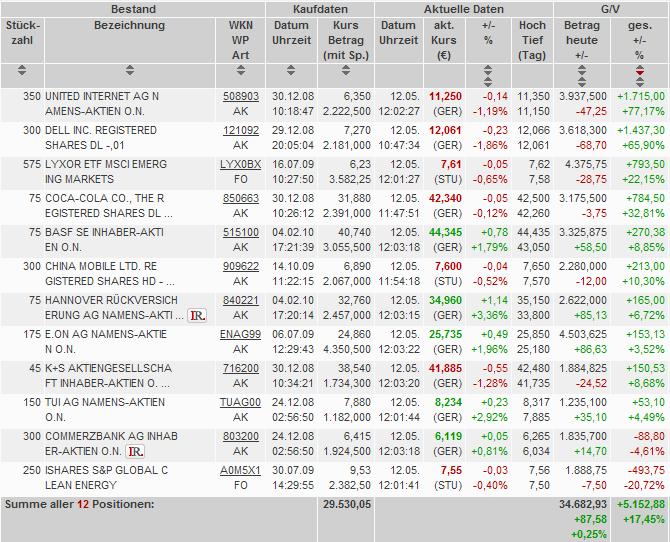The image size is (670, 542).
Task: Open WKN link A0M5X1
Action: click(241, 470)
